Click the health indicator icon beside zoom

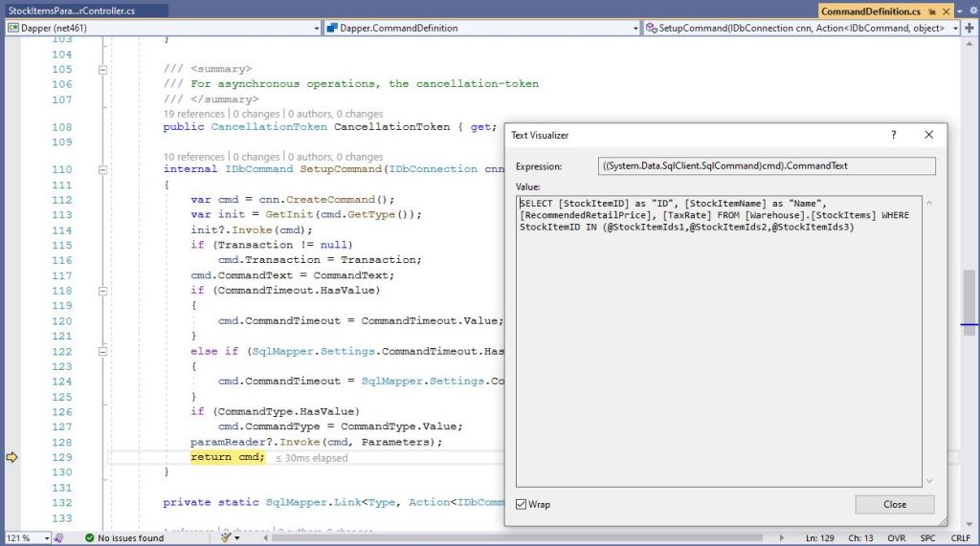58,538
